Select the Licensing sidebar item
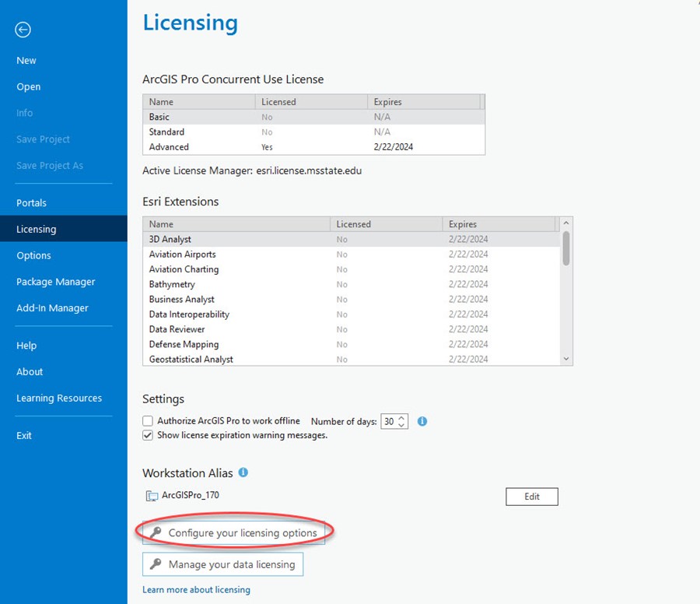This screenshot has height=604, width=700. (64, 229)
